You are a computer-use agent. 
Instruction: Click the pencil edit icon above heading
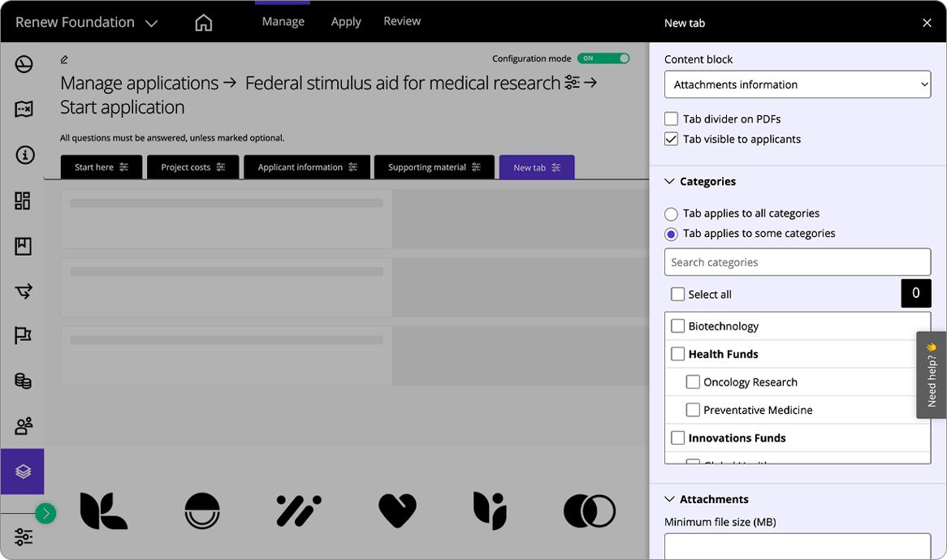click(x=64, y=59)
